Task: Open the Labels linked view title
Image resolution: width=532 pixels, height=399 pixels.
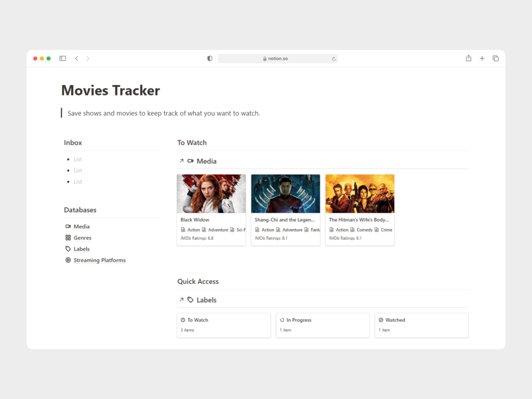Action: (x=206, y=300)
